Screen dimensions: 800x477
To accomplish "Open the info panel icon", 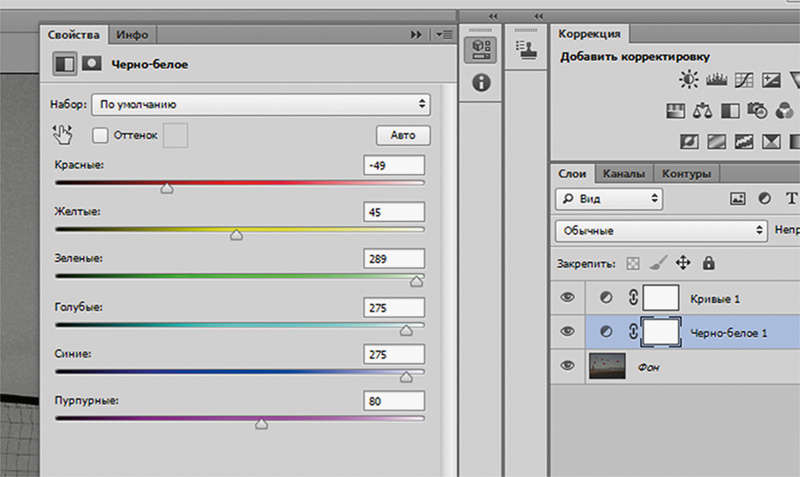I will coord(481,84).
